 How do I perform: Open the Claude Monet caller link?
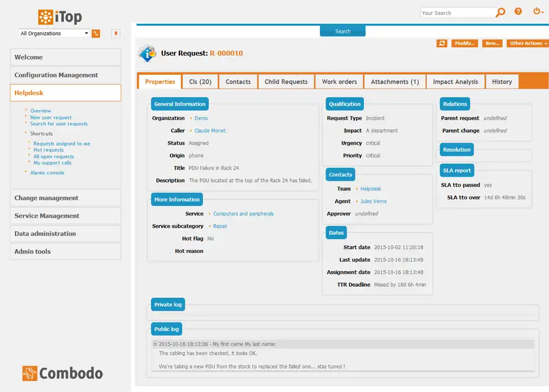(209, 130)
